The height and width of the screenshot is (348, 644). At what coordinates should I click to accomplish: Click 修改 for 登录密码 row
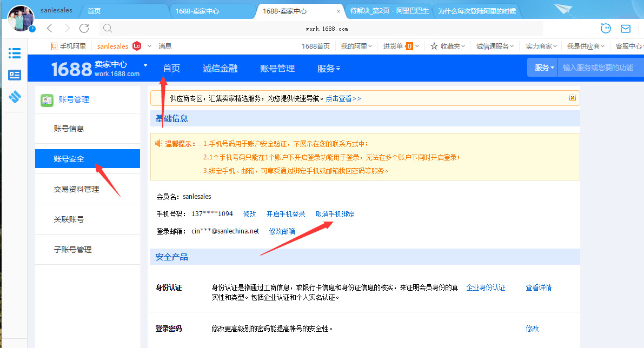[532, 329]
